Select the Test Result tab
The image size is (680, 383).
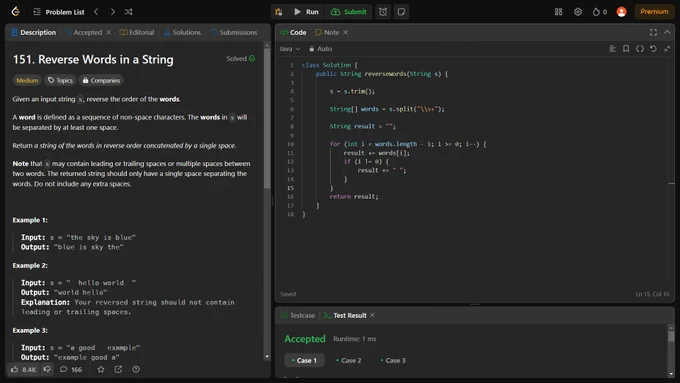pos(345,315)
